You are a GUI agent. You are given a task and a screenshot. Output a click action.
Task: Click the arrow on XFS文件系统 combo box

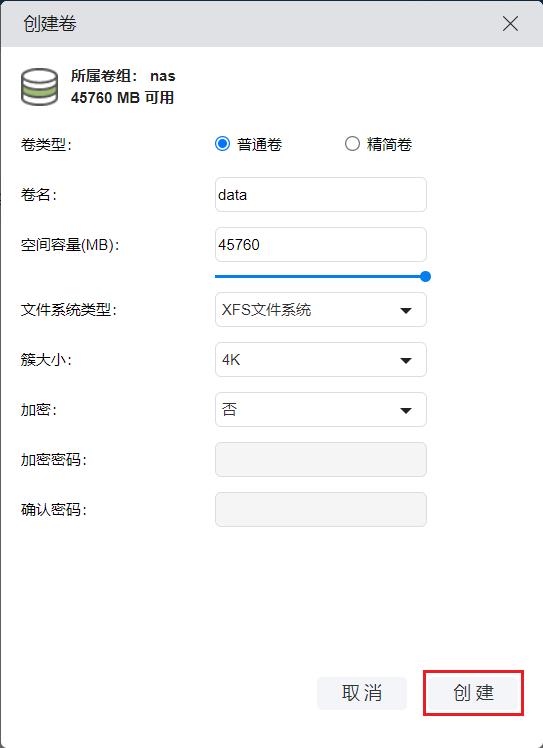pos(406,311)
